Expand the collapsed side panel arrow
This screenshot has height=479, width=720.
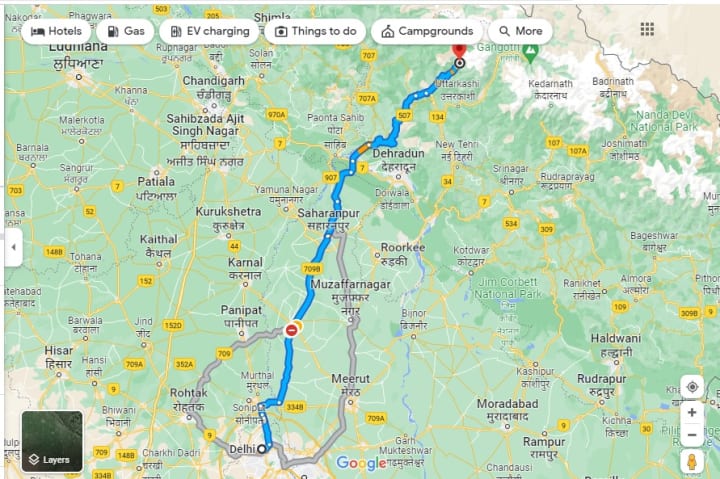click(x=13, y=247)
